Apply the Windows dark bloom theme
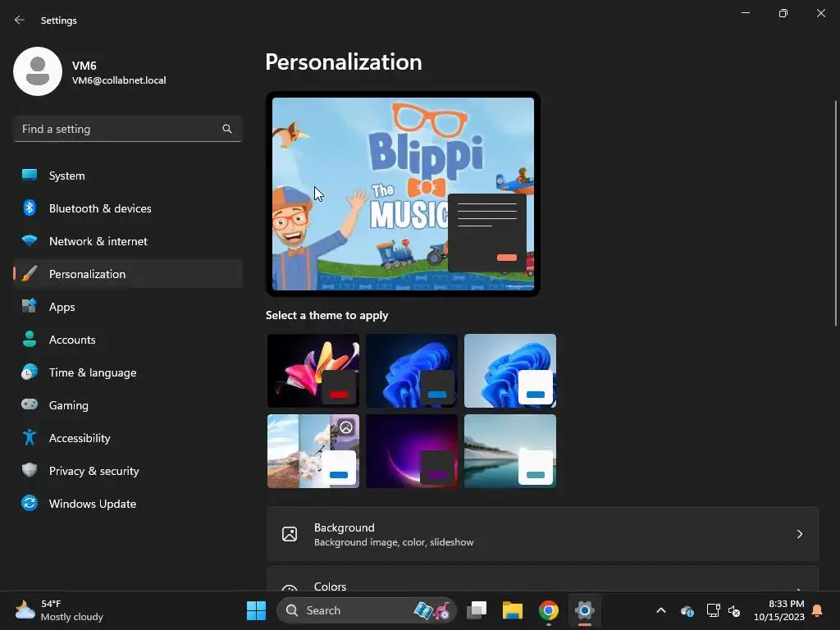 click(412, 371)
